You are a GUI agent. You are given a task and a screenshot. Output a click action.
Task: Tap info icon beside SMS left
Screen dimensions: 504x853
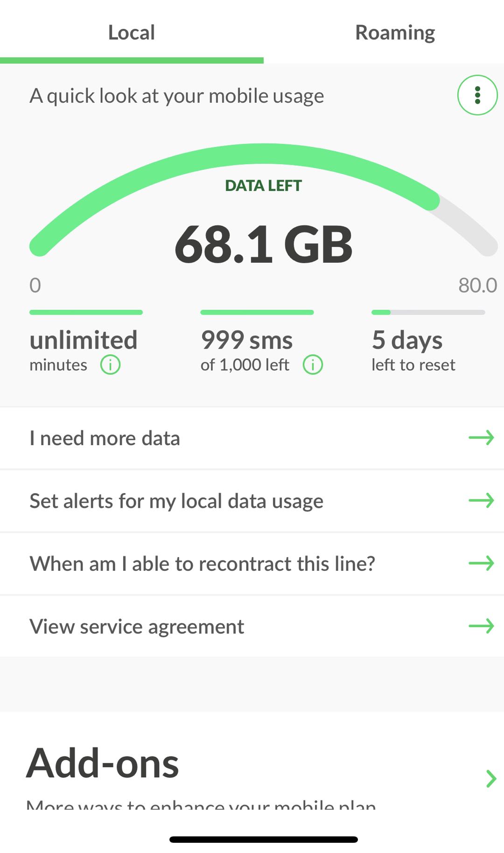coord(313,365)
